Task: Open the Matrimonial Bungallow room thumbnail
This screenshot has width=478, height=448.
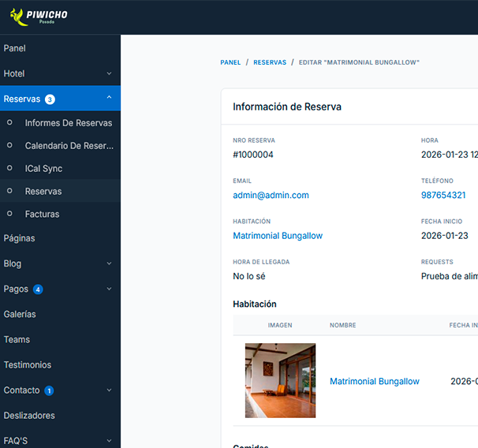Action: pyautogui.click(x=280, y=380)
